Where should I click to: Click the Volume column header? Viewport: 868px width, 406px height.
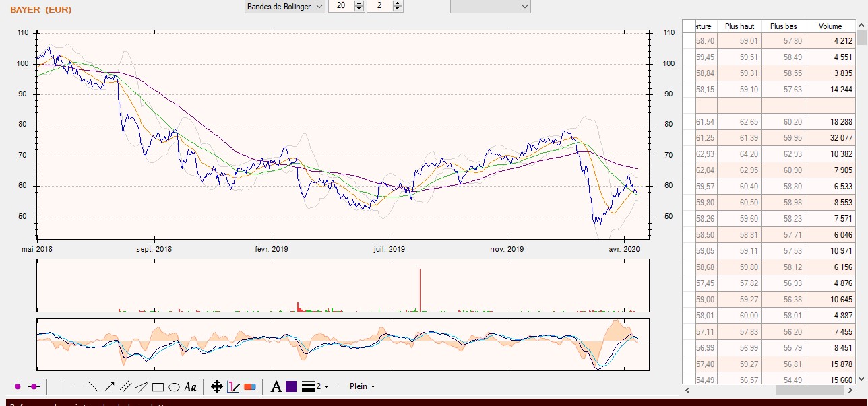click(x=830, y=26)
